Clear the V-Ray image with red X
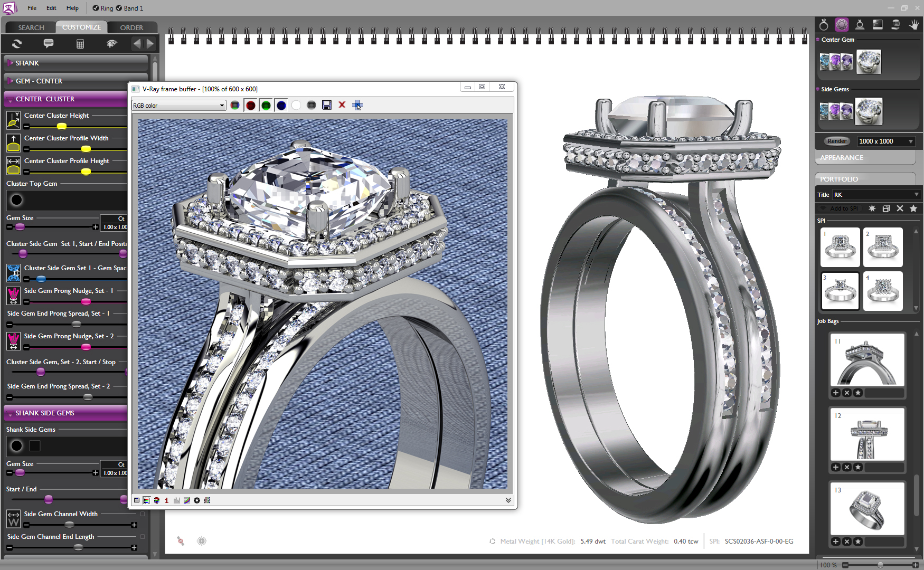Viewport: 924px width, 570px height. pos(342,105)
